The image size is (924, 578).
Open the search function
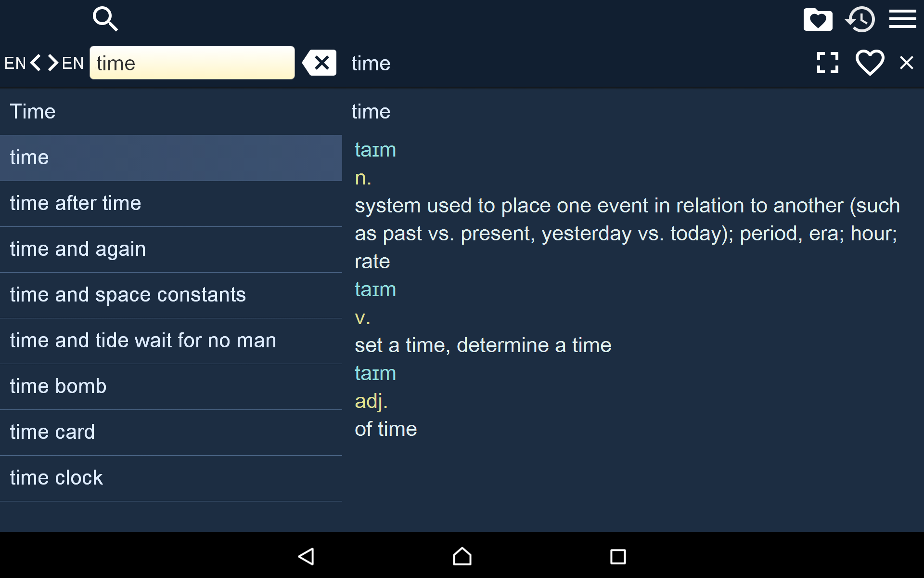105,19
